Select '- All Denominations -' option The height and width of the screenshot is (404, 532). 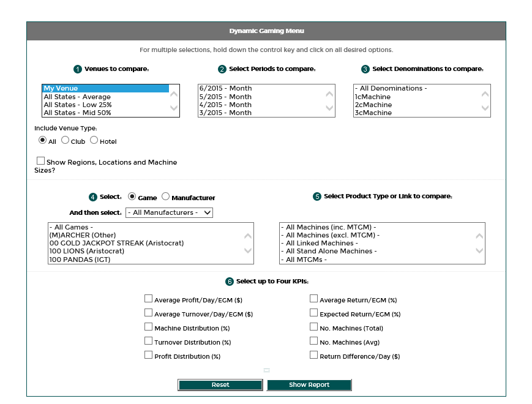417,88
